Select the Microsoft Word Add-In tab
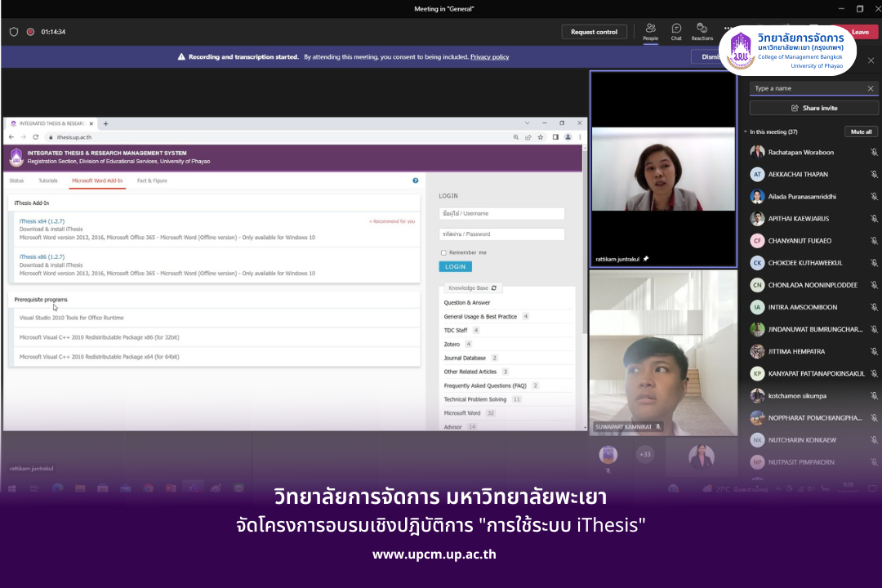 [x=96, y=180]
